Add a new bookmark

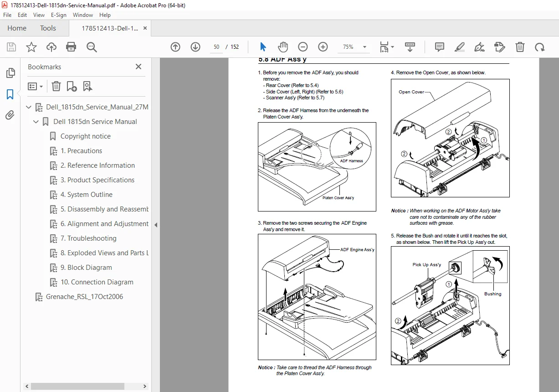72,86
